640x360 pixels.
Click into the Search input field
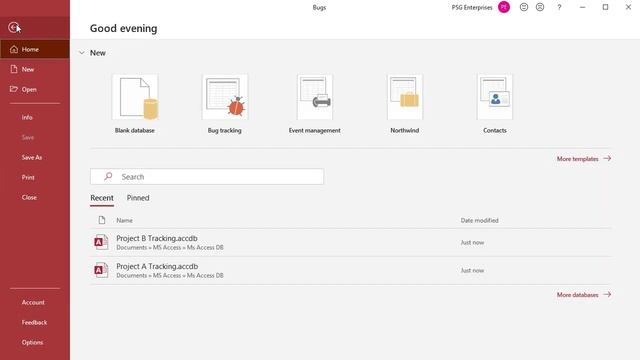coord(207,177)
